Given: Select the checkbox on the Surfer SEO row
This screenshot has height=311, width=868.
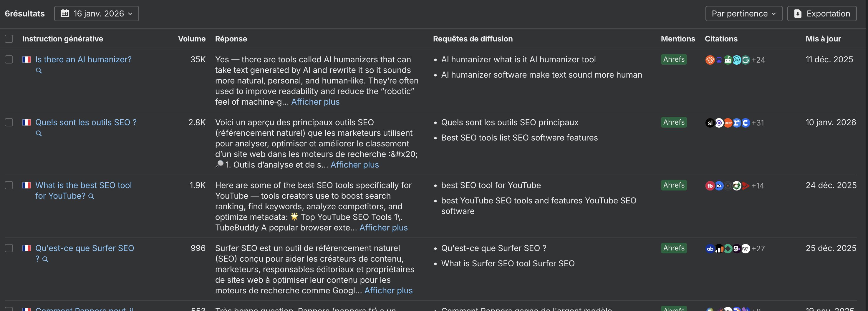Looking at the screenshot, I should click(9, 248).
